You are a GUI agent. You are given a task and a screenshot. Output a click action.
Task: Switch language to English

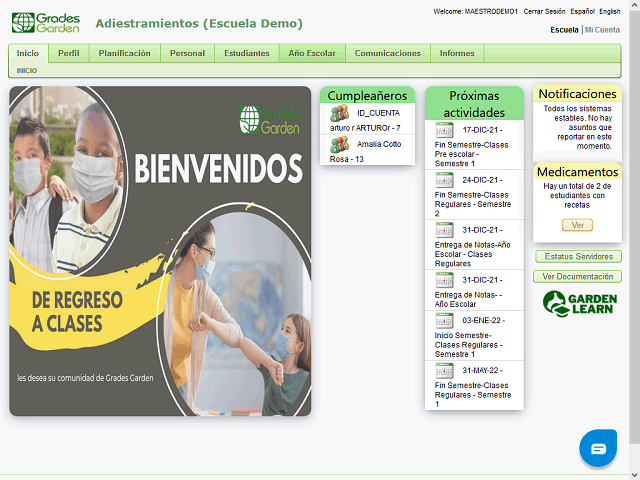[610, 11]
